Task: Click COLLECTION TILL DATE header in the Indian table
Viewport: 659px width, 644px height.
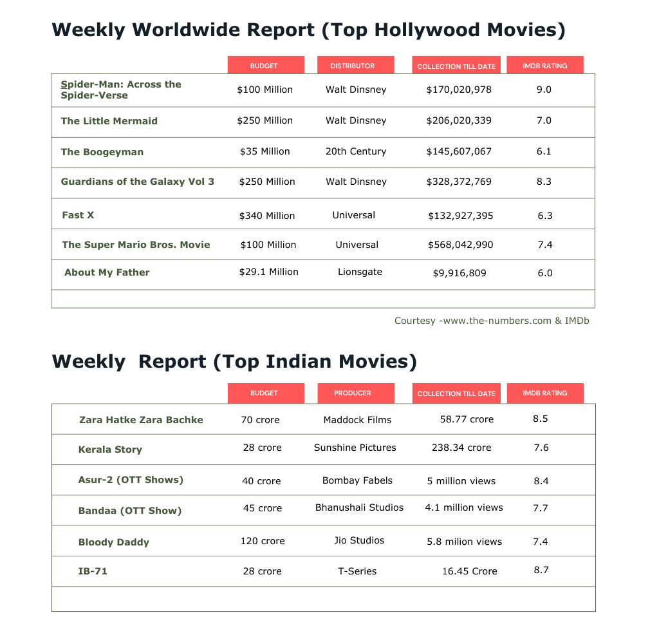Action: [x=456, y=393]
